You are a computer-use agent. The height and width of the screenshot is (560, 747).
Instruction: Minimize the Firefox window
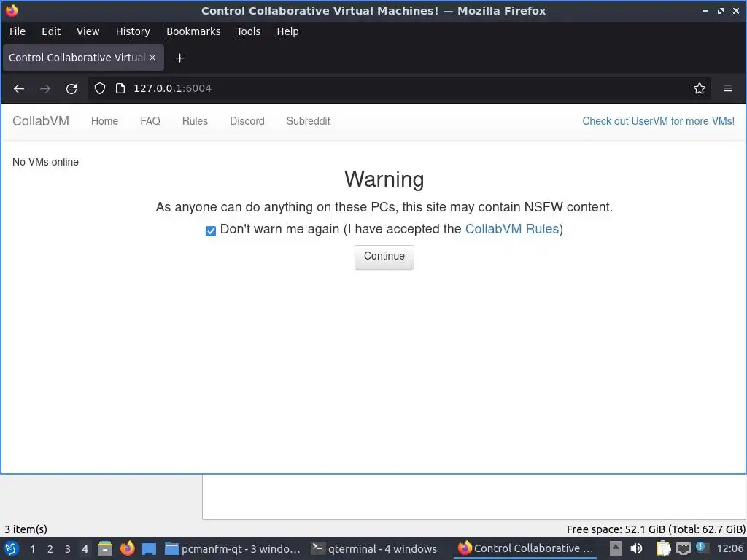[x=705, y=10]
